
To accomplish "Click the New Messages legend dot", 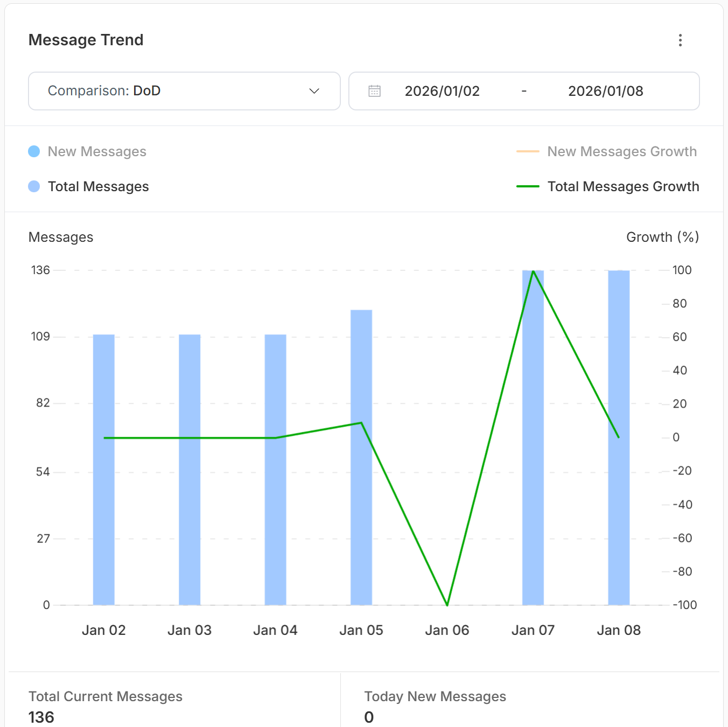I will [x=34, y=151].
